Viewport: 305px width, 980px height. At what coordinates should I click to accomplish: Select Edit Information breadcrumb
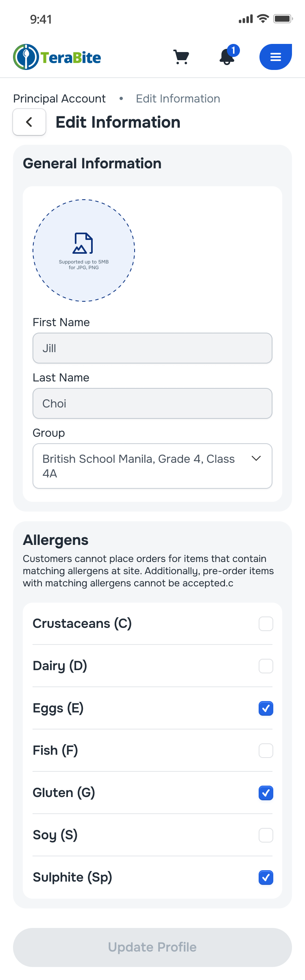[x=178, y=99]
